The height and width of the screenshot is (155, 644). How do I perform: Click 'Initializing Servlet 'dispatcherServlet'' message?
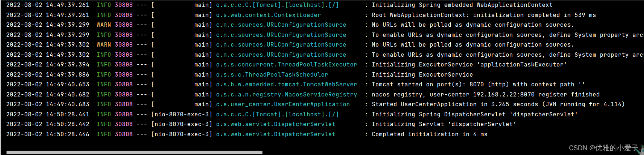click(x=444, y=124)
